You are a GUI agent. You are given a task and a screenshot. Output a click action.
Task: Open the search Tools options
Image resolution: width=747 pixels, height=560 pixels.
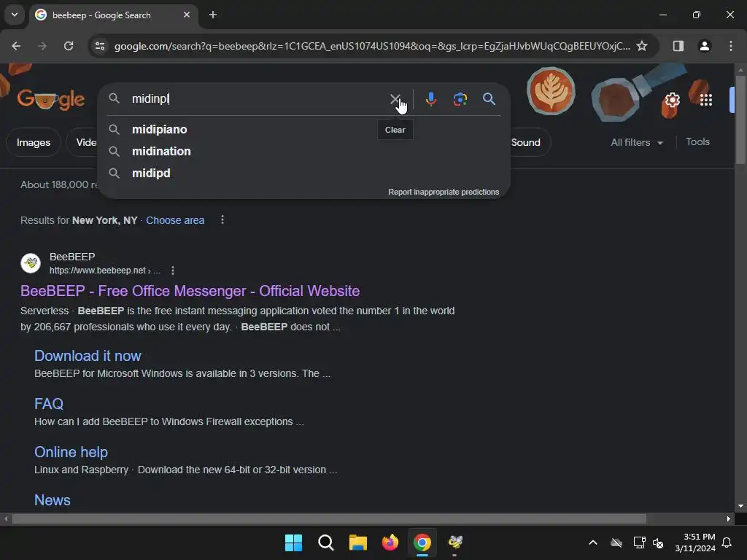(697, 142)
